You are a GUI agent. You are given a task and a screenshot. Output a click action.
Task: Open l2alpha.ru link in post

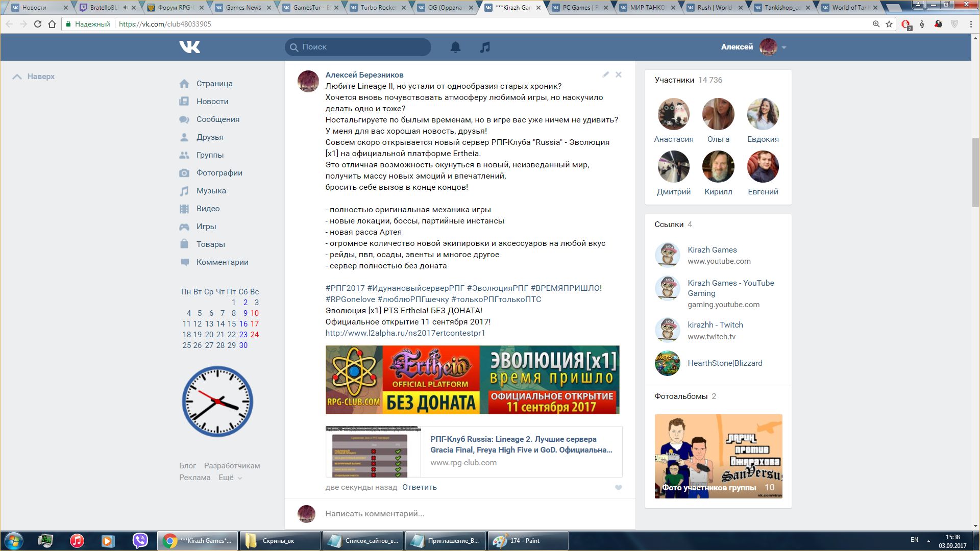coord(405,333)
